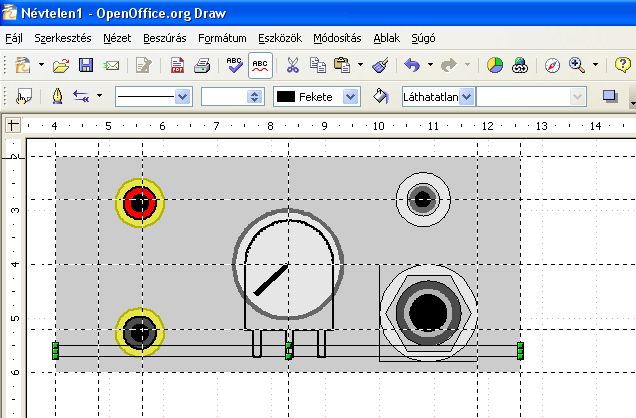636x418 pixels.
Task: Open the Fájl menu
Action: [x=14, y=38]
